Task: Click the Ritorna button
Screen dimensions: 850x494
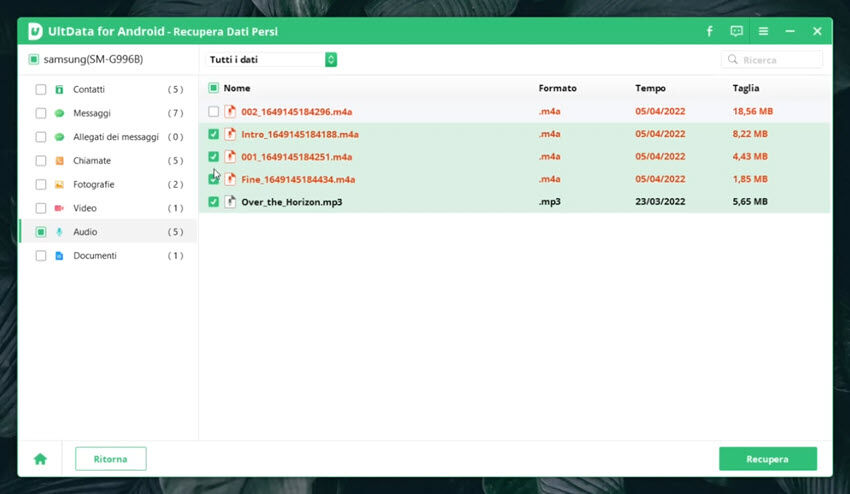Action: [x=110, y=459]
